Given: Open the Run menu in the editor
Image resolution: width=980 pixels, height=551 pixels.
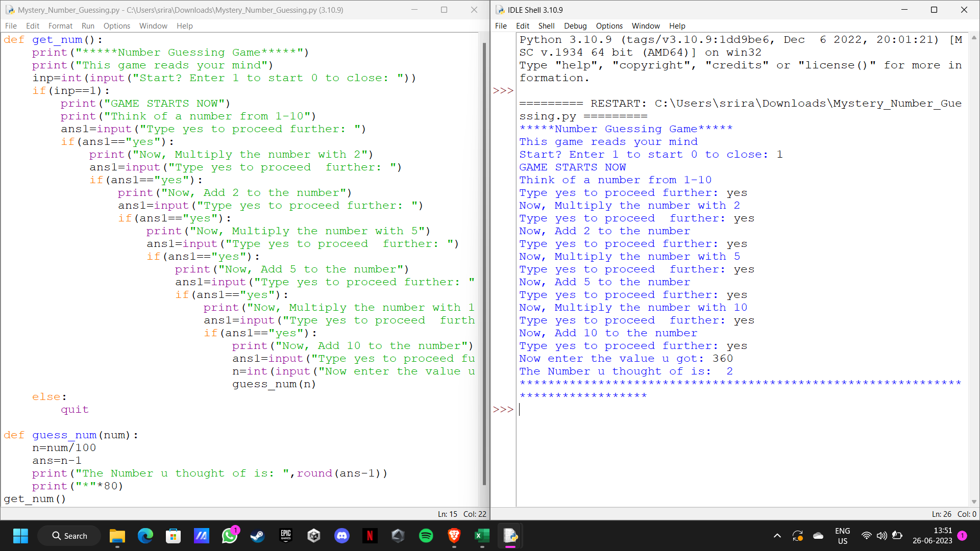Looking at the screenshot, I should pos(88,26).
